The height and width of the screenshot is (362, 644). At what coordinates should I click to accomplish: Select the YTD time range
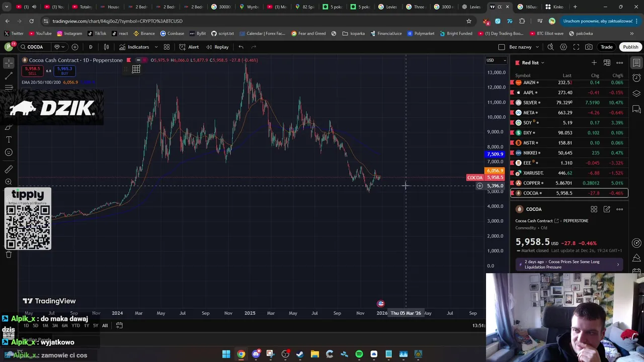point(75,326)
